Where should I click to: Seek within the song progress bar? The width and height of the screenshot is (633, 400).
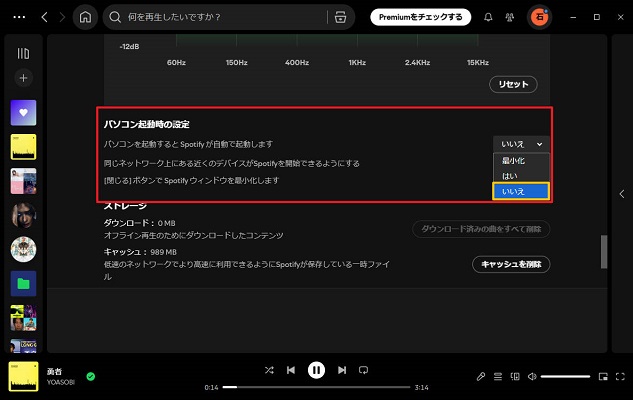[316, 387]
